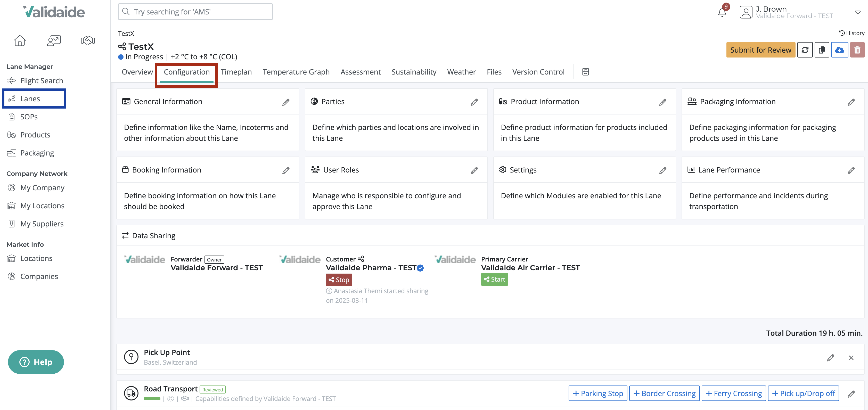868x410 pixels.
Task: Click the refresh lane icon
Action: pos(805,50)
